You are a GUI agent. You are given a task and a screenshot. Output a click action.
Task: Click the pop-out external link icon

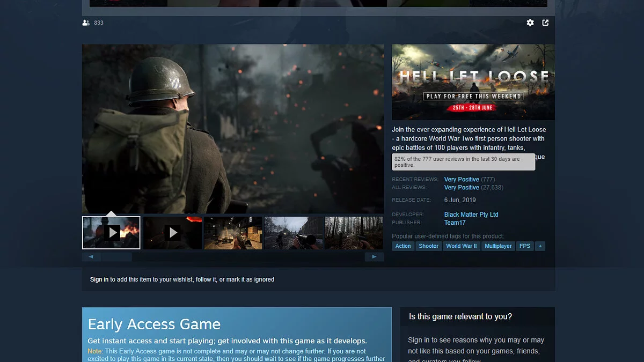coord(545,23)
